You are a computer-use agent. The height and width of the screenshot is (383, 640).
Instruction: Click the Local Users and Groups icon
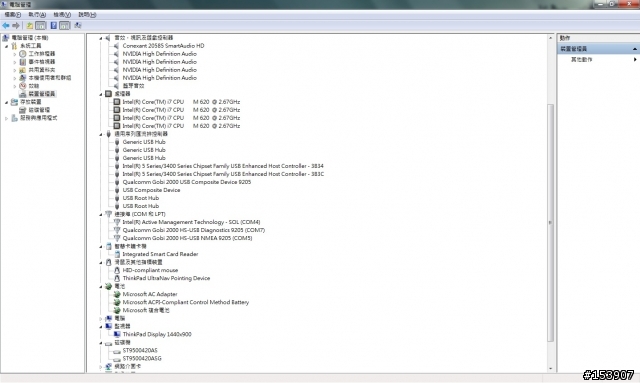23,78
